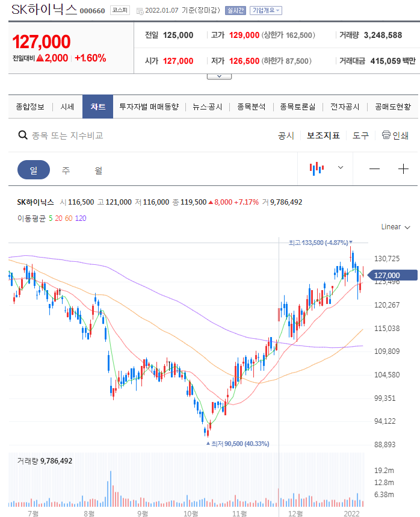Viewport: 420px width, 517px height.
Task: Open the 도구 tools menu
Action: [360, 135]
